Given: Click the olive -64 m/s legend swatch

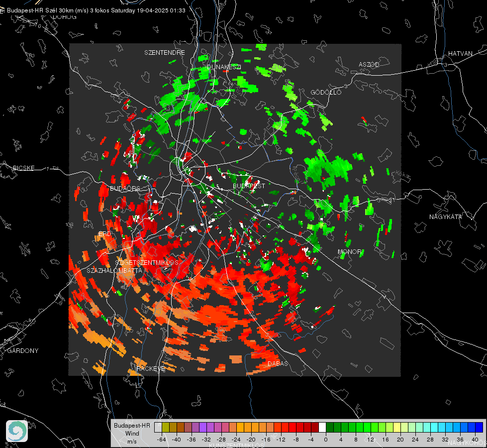Looking at the screenshot, I should (166, 427).
